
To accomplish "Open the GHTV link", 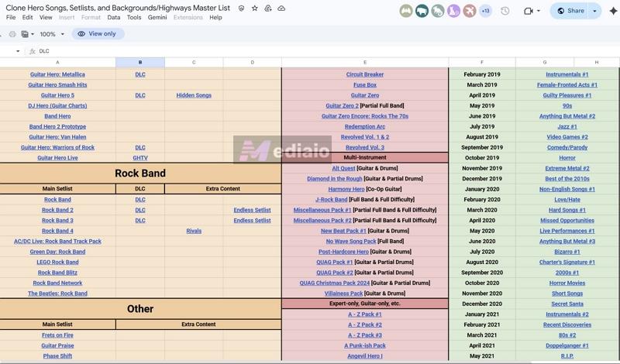I will coord(140,158).
